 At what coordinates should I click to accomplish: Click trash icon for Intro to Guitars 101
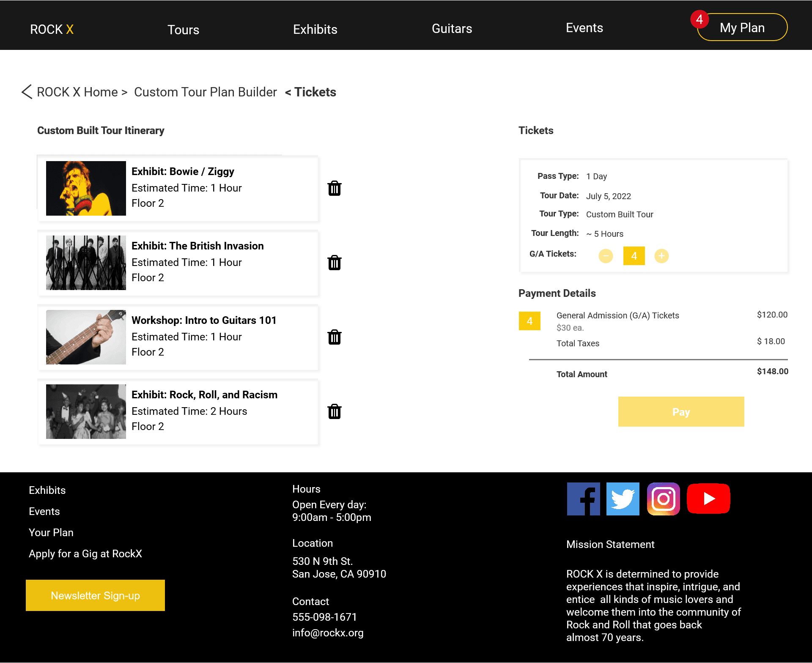click(334, 337)
